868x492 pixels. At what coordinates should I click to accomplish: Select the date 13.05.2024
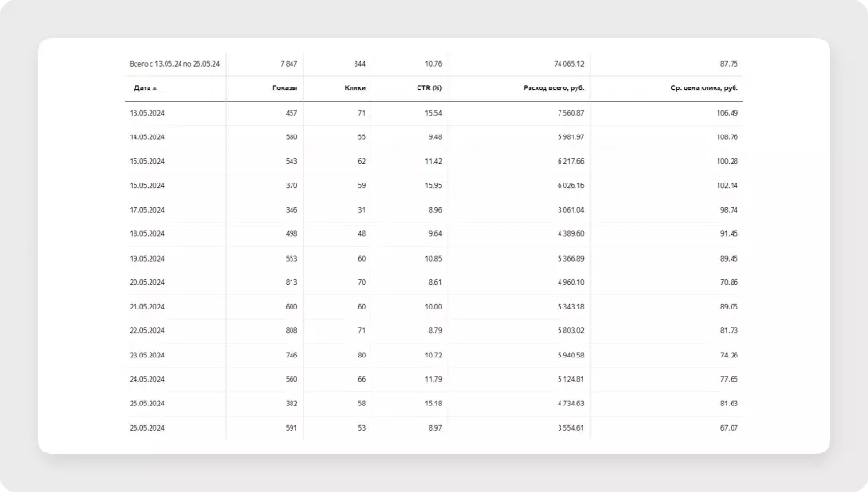click(x=147, y=113)
